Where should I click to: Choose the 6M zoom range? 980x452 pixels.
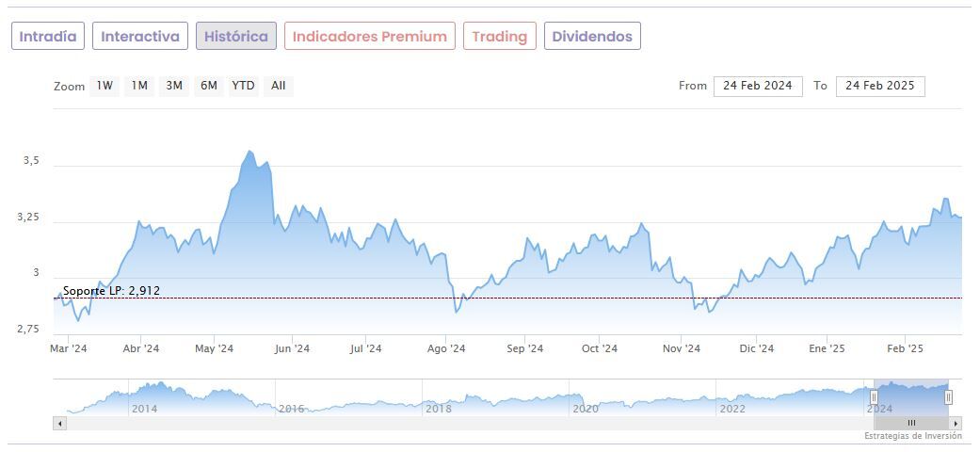[x=208, y=86]
